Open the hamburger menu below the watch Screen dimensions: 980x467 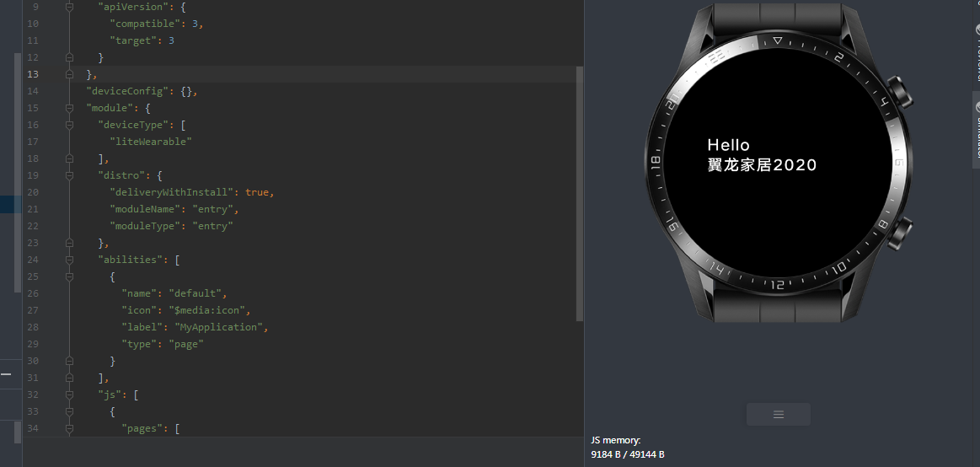[x=778, y=415]
